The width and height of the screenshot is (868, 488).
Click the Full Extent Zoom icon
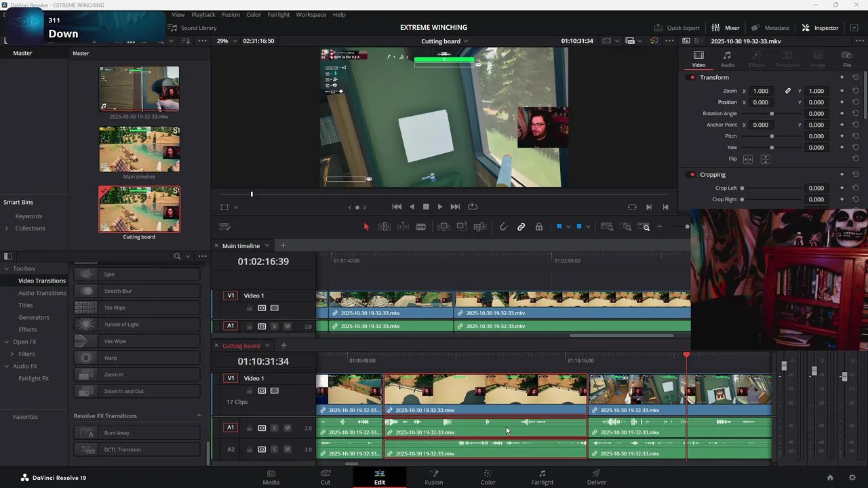[607, 227]
